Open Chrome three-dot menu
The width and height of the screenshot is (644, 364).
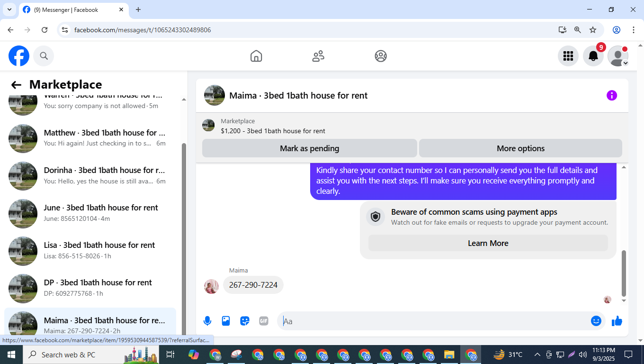click(x=634, y=30)
